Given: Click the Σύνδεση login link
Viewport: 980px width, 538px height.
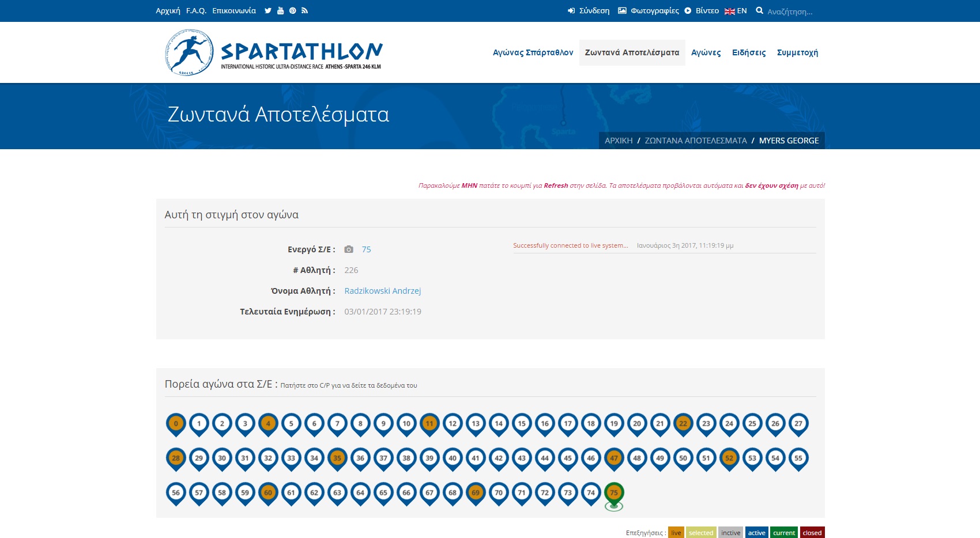Looking at the screenshot, I should (589, 10).
